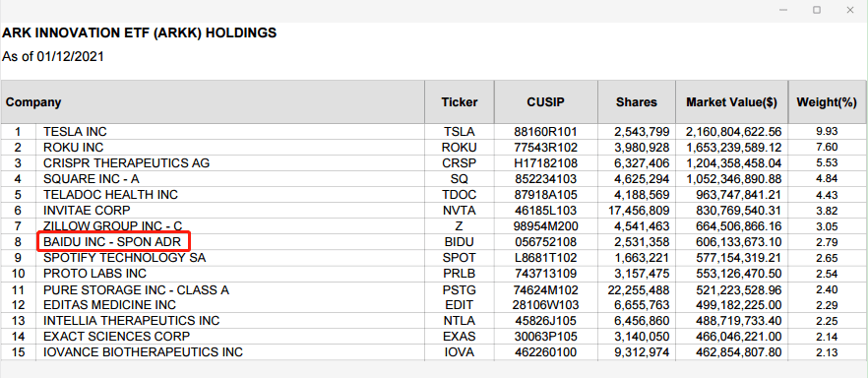This screenshot has width=868, height=378.
Task: Click the Shares column header
Action: (637, 101)
